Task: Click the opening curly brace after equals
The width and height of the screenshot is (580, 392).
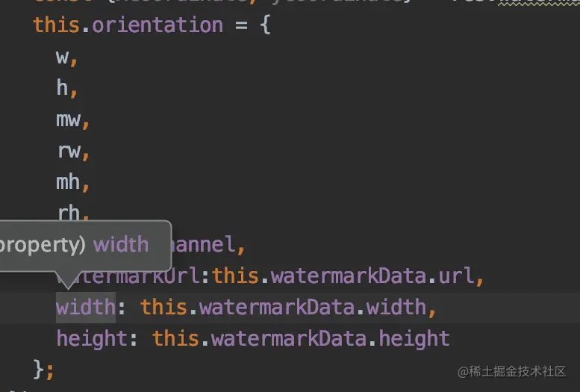Action: click(266, 25)
